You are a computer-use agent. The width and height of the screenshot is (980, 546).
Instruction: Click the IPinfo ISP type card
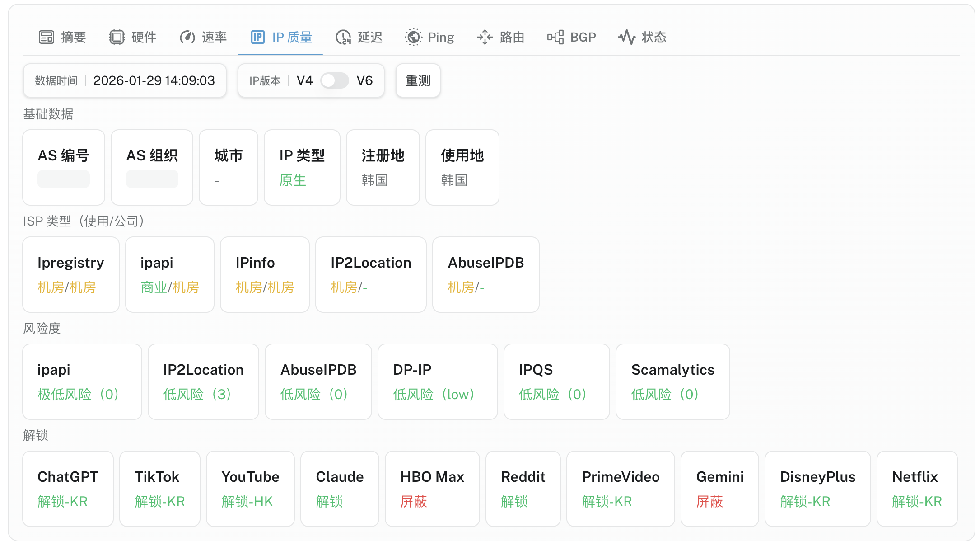(x=265, y=274)
